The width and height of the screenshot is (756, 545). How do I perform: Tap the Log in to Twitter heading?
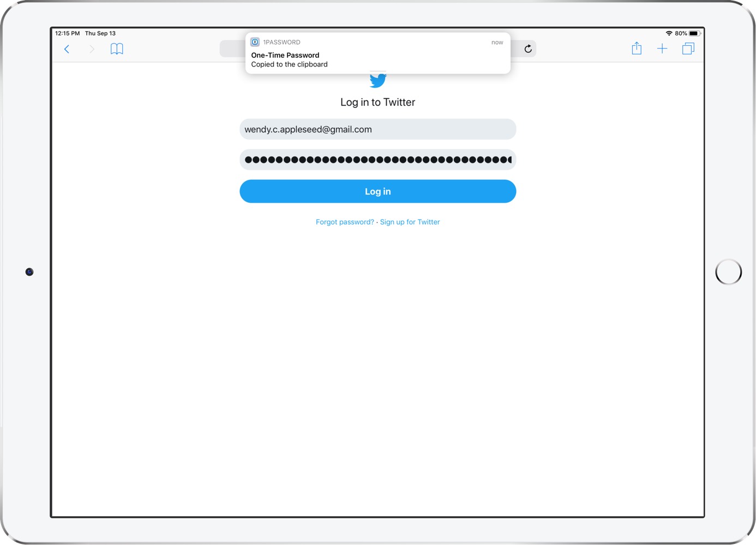pos(378,102)
